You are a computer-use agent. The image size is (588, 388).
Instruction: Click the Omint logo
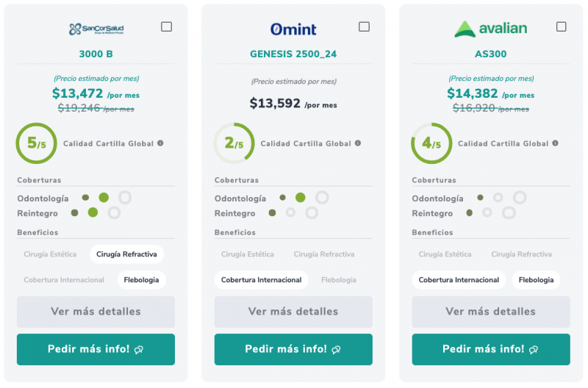pyautogui.click(x=293, y=29)
